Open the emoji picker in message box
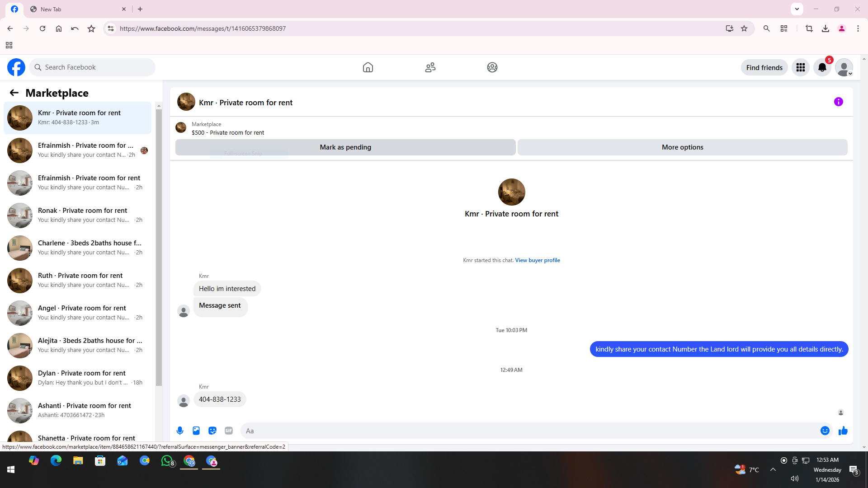 click(825, 431)
